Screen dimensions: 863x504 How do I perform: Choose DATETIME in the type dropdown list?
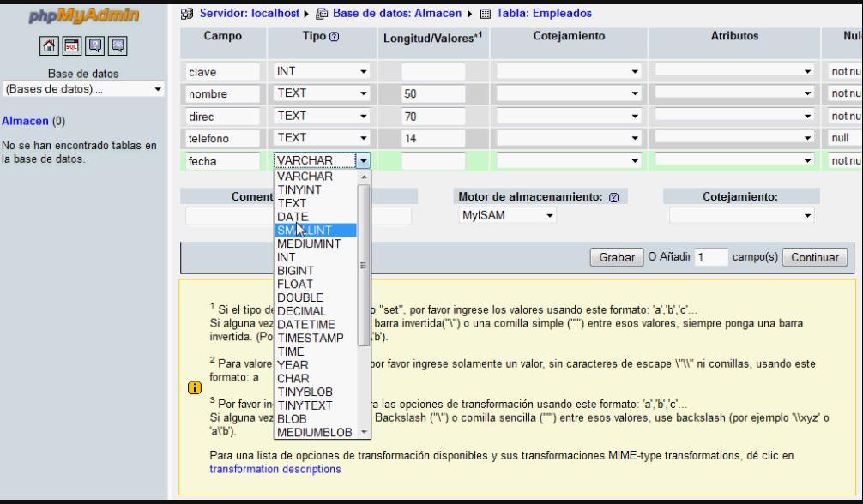click(306, 324)
